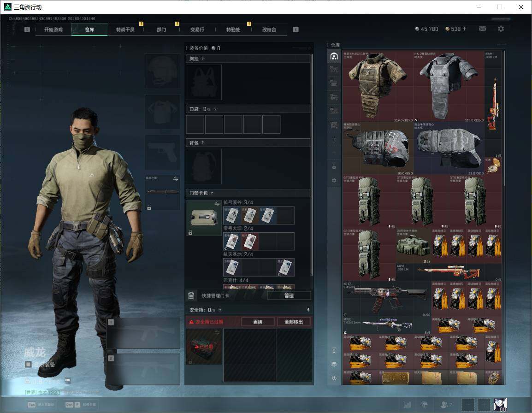The image size is (532, 413).
Task: Open the mail envelope icon
Action: (x=482, y=29)
